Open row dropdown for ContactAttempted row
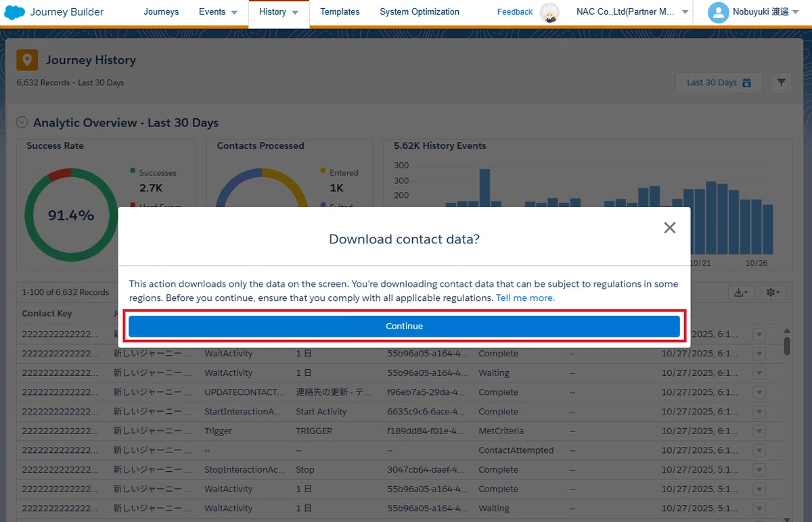This screenshot has height=522, width=812. [759, 450]
